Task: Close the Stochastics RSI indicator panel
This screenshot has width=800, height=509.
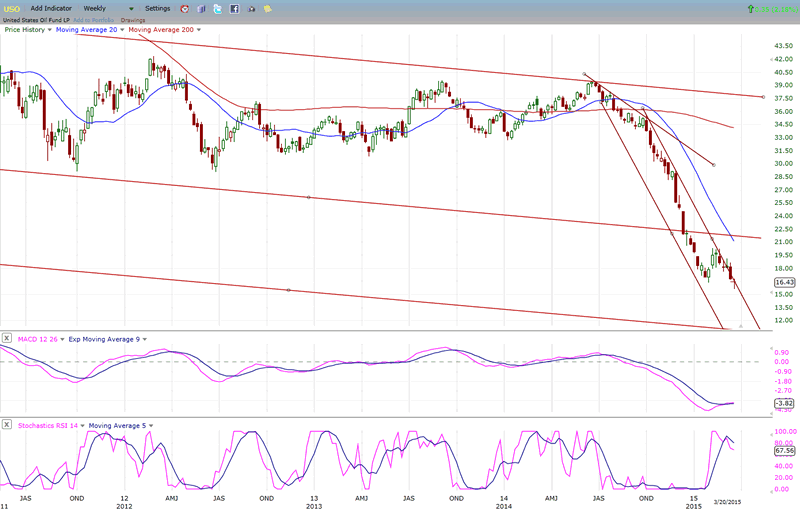Action: 6,425
